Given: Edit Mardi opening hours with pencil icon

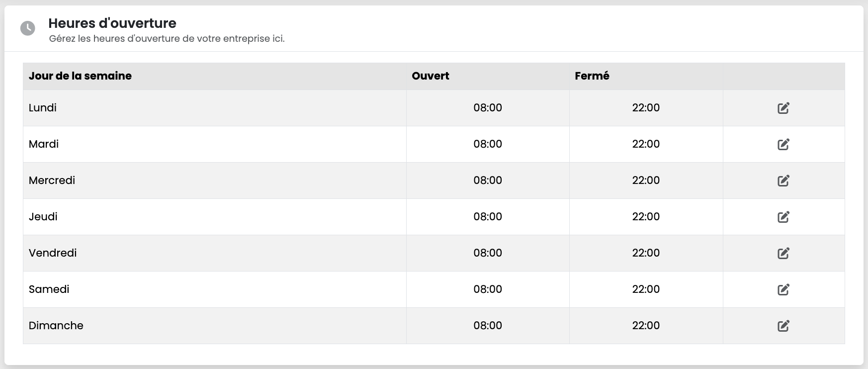Looking at the screenshot, I should tap(783, 144).
